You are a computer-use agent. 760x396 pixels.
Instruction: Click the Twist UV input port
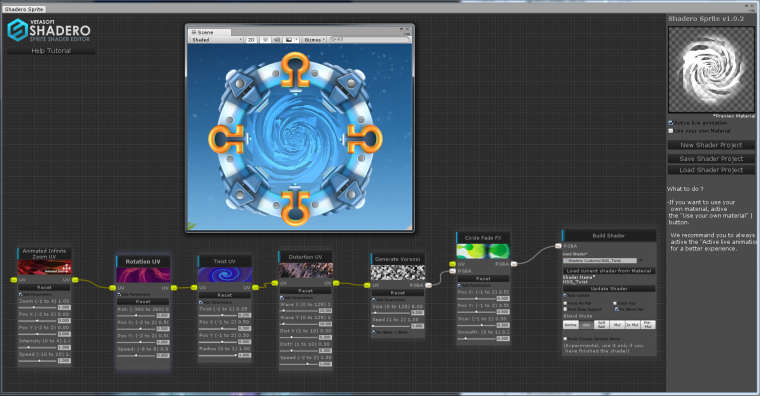click(x=194, y=287)
